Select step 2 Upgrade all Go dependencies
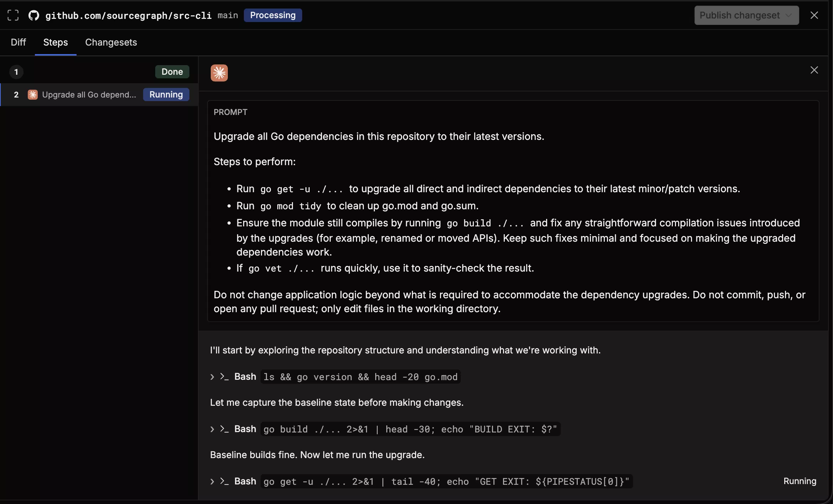The height and width of the screenshot is (504, 833). tap(99, 95)
